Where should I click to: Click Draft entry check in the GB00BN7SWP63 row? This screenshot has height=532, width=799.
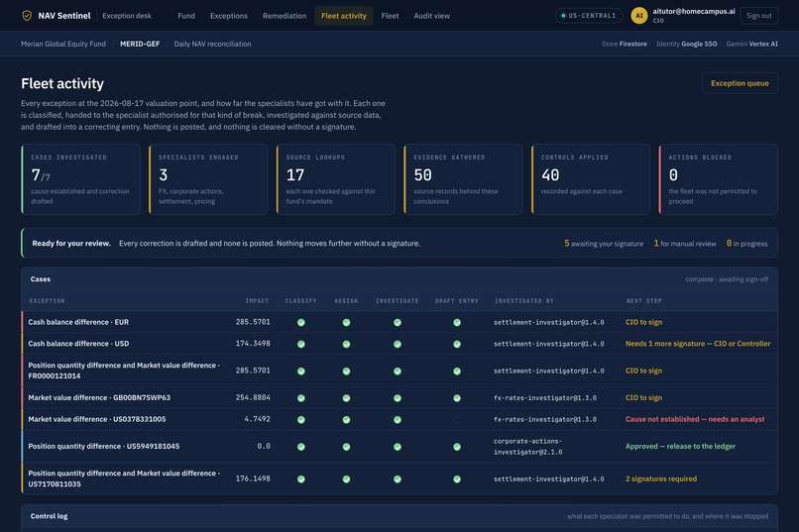457,398
